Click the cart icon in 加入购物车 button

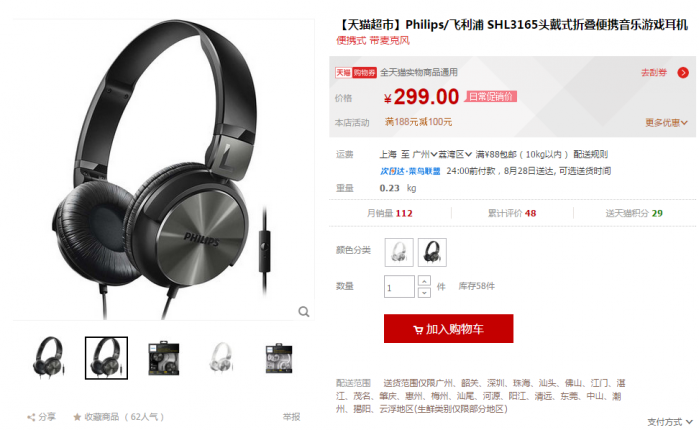[418, 329]
